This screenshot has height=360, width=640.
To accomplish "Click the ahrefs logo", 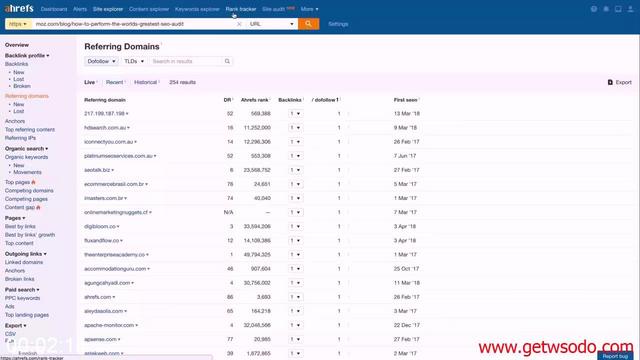I will pyautogui.click(x=19, y=9).
